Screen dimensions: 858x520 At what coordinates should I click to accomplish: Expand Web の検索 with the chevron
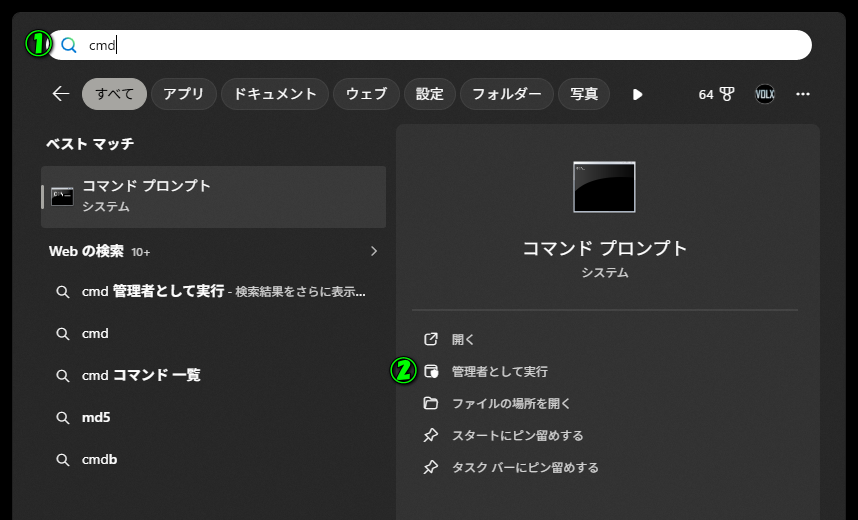pyautogui.click(x=374, y=251)
